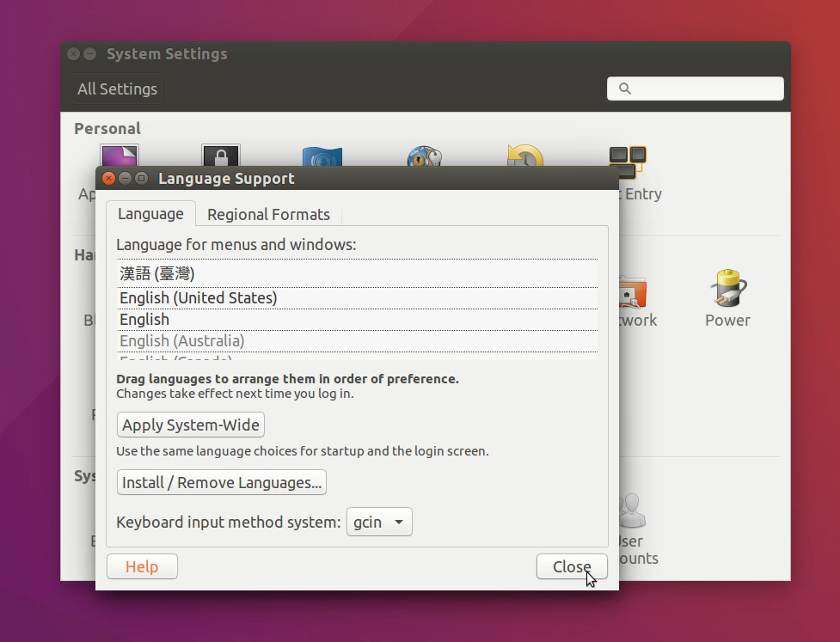This screenshot has height=642, width=840.
Task: Open the Text Entry settings icon
Action: pos(628,162)
